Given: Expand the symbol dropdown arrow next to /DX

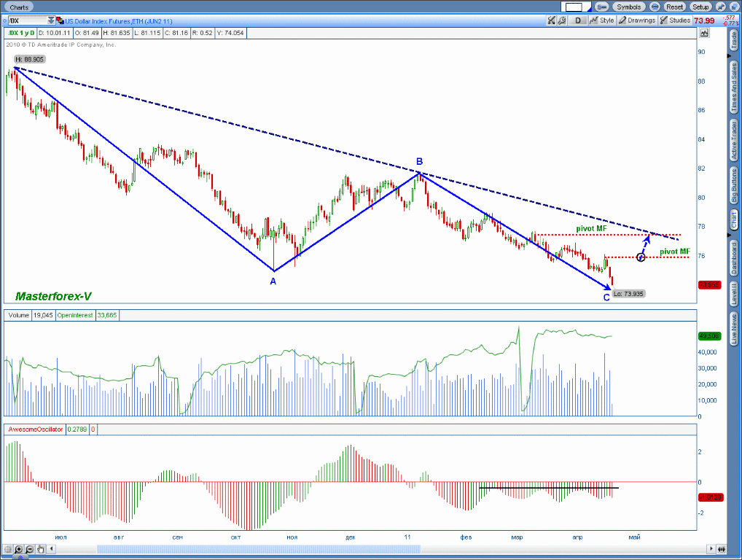Looking at the screenshot, I should pyautogui.click(x=51, y=21).
